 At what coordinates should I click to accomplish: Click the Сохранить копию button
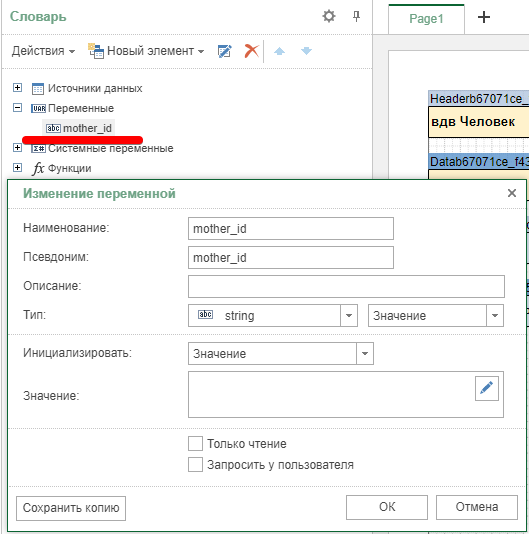(x=71, y=508)
